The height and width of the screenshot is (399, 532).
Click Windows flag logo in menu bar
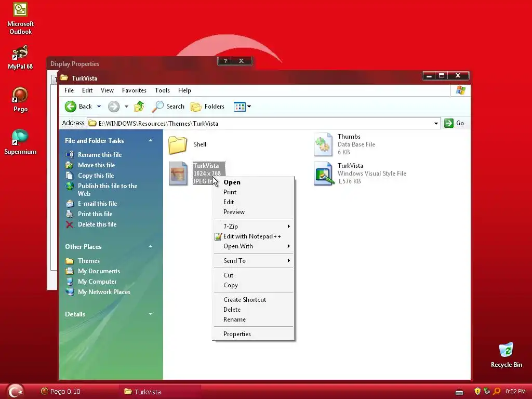point(461,90)
